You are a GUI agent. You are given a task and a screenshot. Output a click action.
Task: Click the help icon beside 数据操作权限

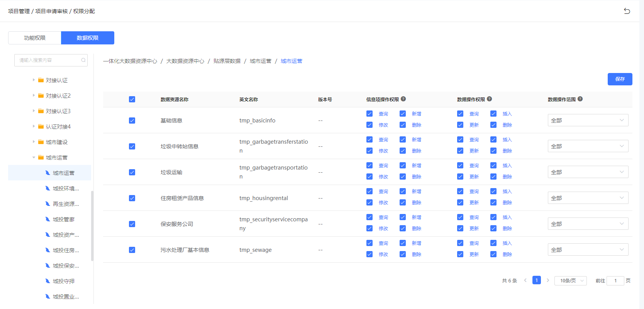pyautogui.click(x=489, y=99)
